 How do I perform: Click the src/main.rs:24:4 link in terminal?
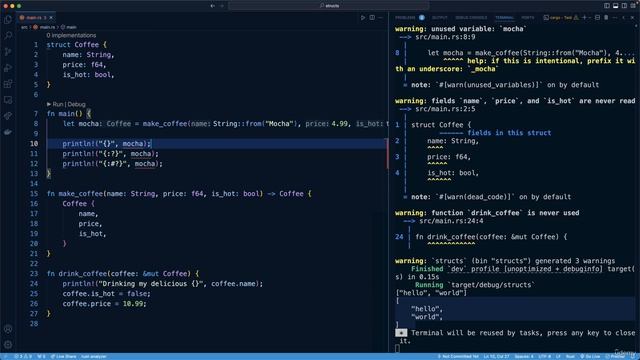pos(451,221)
